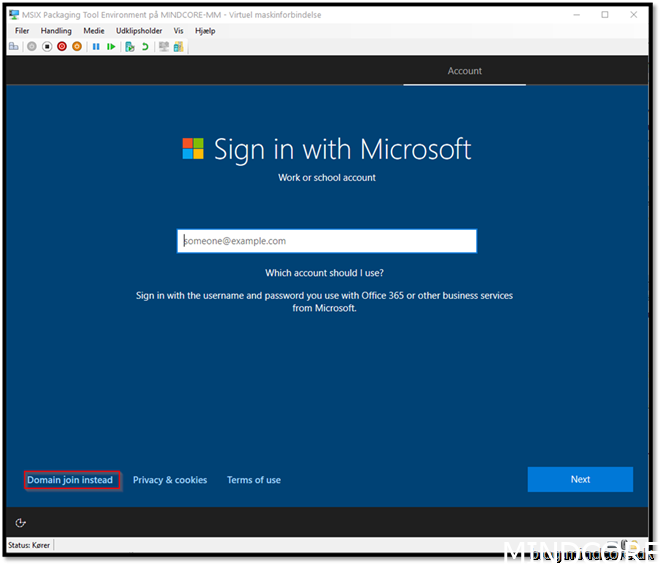Click the Ctrl+Alt+Delete toolbar icon
661x565 pixels.
[14, 46]
